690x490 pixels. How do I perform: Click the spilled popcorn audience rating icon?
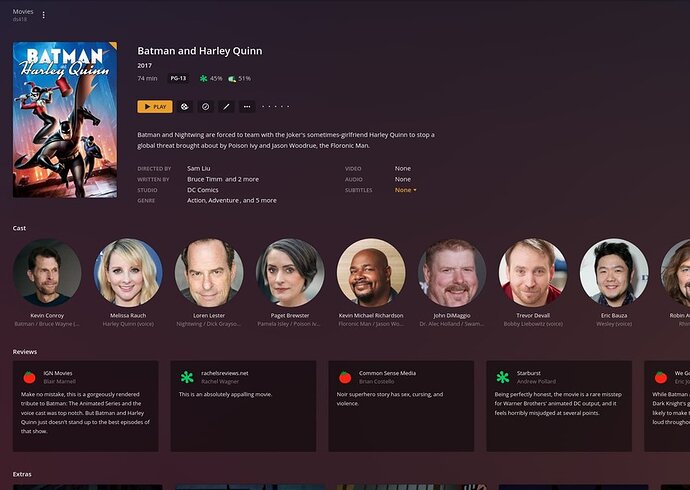(x=232, y=79)
